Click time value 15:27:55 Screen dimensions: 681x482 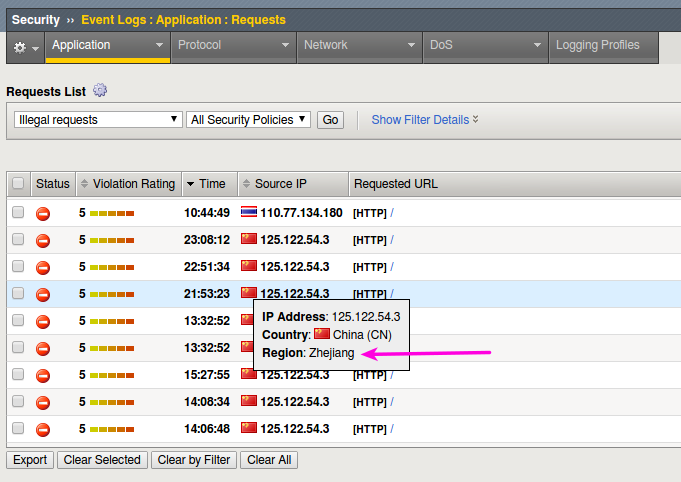[207, 375]
